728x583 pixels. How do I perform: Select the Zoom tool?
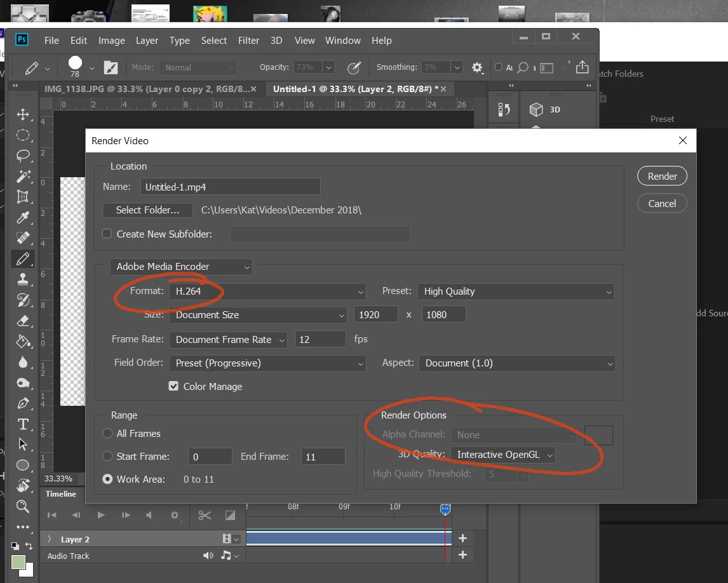pos(23,506)
